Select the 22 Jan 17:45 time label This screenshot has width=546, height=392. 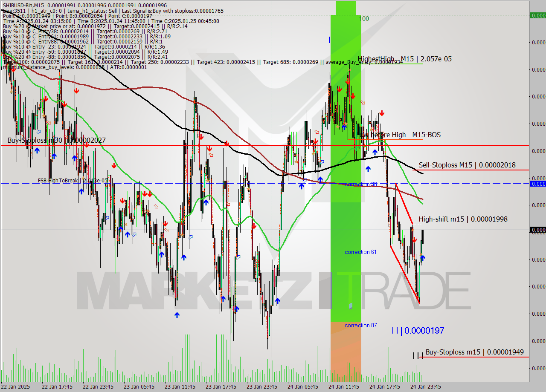tap(57, 387)
